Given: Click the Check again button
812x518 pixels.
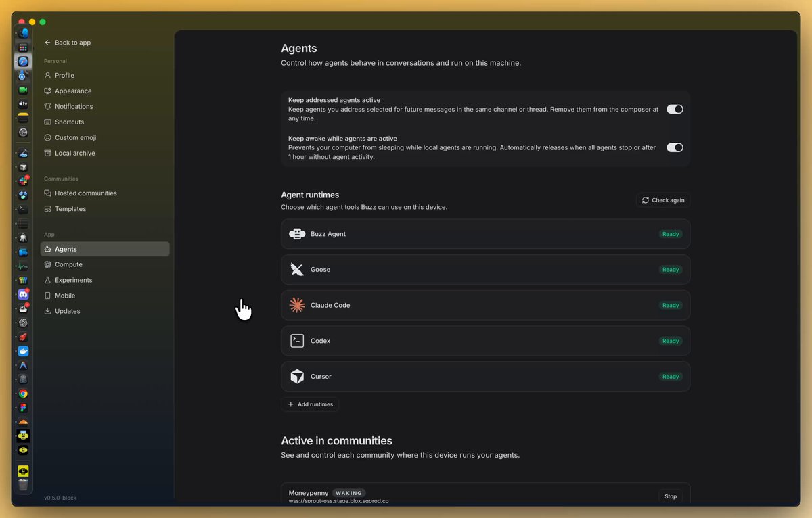Looking at the screenshot, I should pos(663,200).
